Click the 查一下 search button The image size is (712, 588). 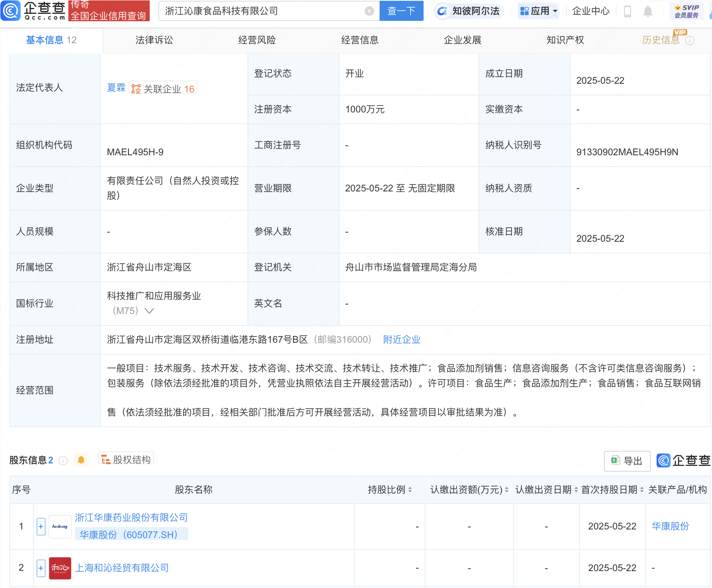click(x=401, y=11)
